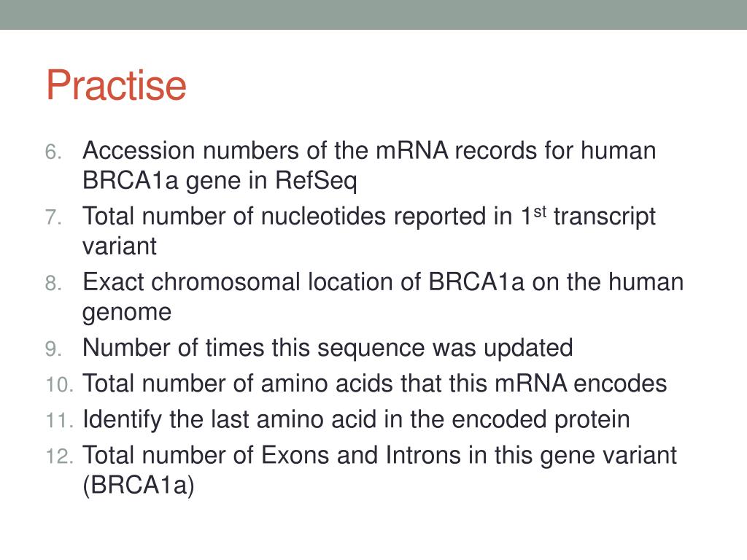Click the list number '10.'
The width and height of the screenshot is (747, 560).
click(x=60, y=384)
